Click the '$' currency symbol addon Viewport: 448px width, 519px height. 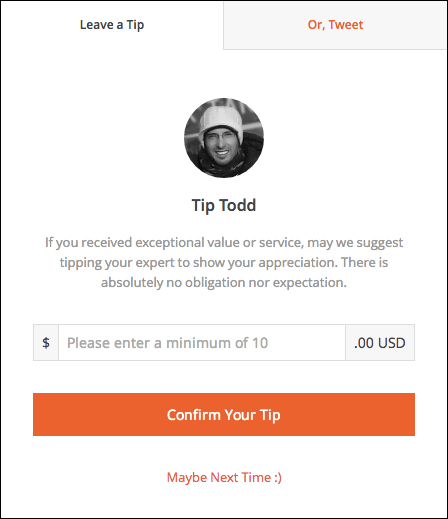pos(46,343)
